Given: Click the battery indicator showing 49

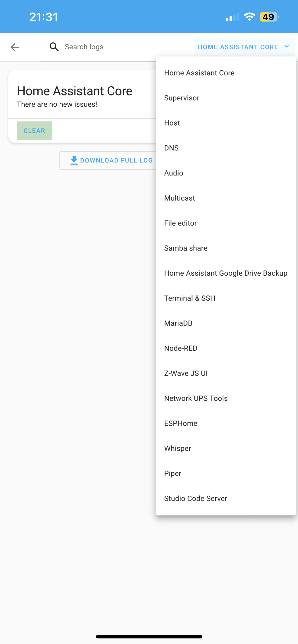Looking at the screenshot, I should (x=269, y=17).
